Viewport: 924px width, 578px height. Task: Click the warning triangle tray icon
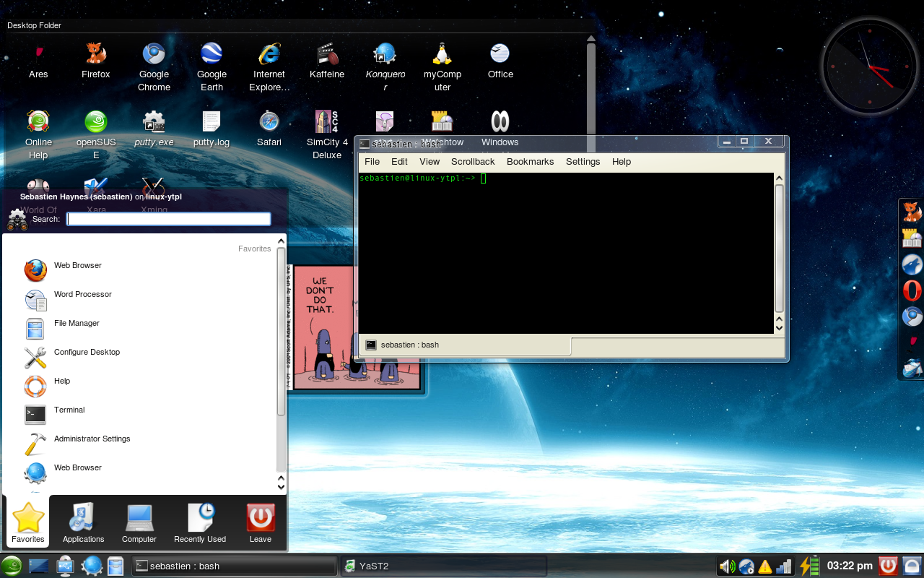point(765,566)
